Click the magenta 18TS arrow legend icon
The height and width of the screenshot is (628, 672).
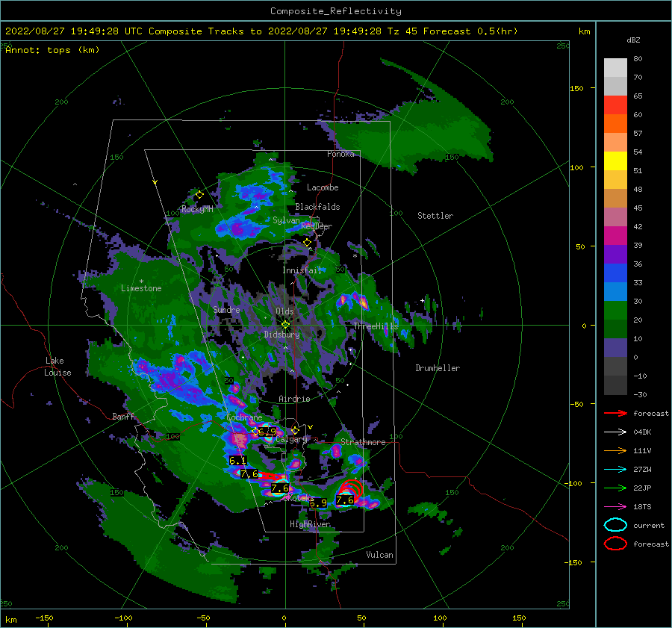615,507
